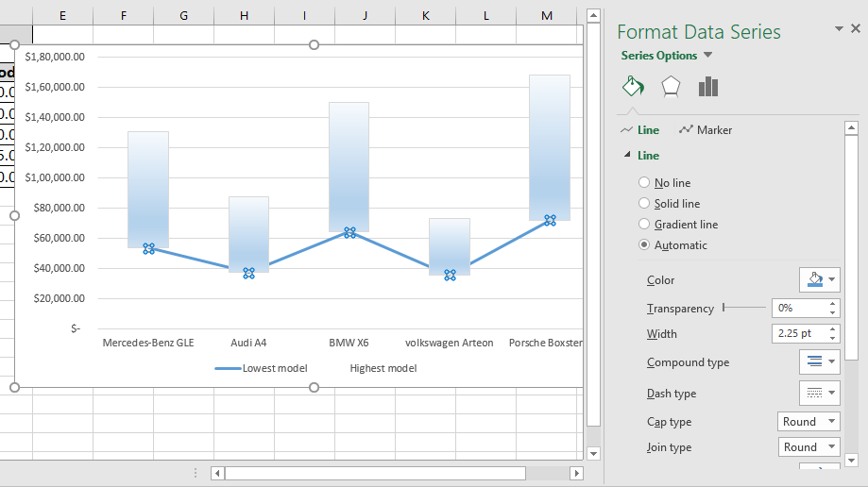Click the BMW X6 high-low bar
The width and height of the screenshot is (868, 487).
click(x=349, y=166)
